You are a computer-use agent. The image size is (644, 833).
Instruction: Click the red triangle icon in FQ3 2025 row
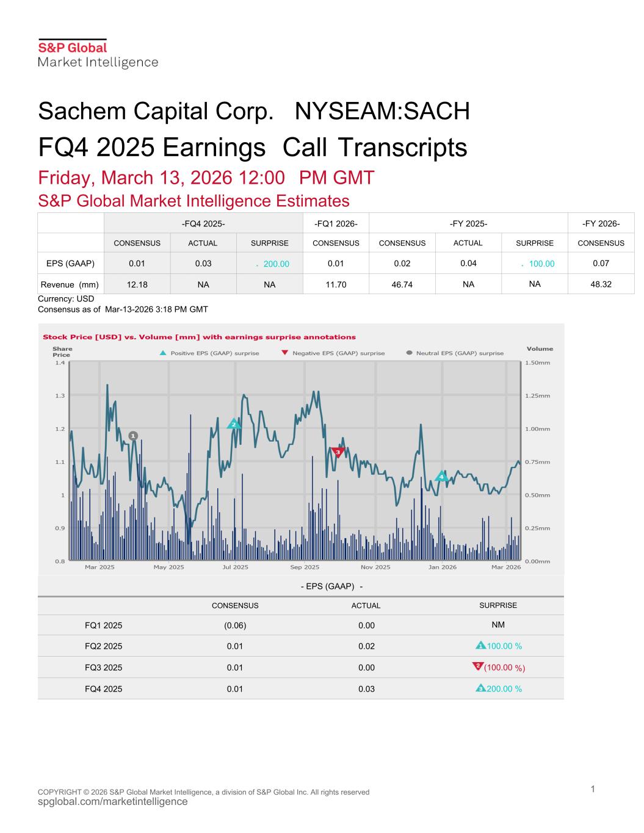coord(478,666)
